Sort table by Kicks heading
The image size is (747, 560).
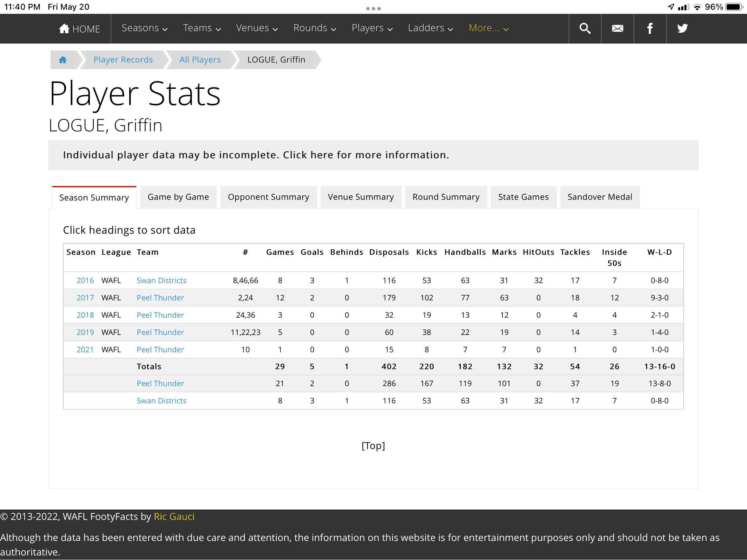[x=427, y=252]
